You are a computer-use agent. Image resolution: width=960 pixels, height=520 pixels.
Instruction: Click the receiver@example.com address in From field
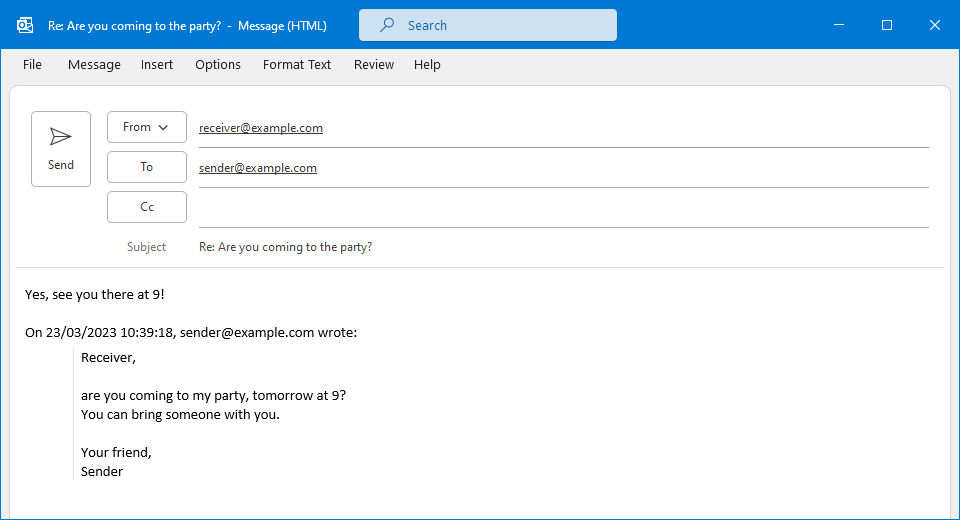coord(261,128)
